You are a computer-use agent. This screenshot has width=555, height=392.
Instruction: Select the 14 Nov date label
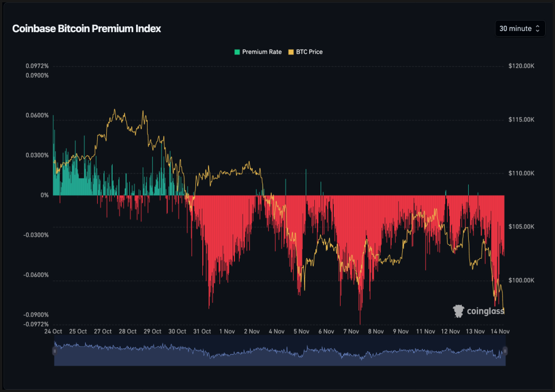[x=500, y=331]
